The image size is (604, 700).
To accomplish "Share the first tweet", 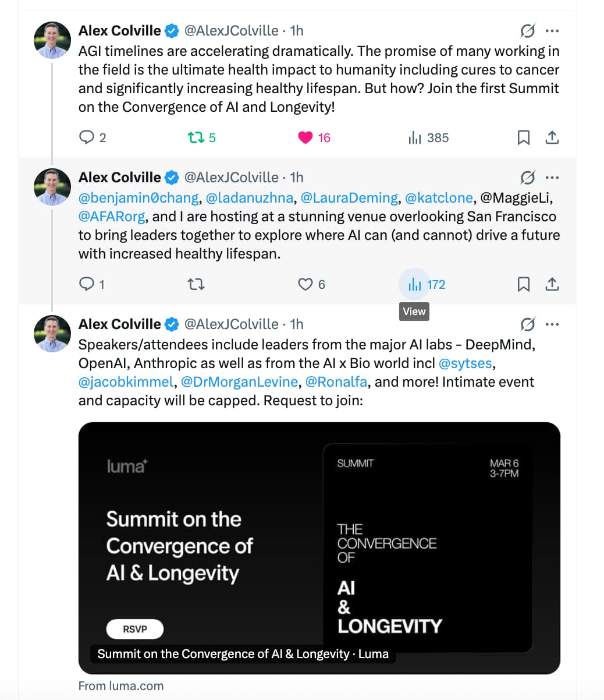I will pyautogui.click(x=552, y=137).
